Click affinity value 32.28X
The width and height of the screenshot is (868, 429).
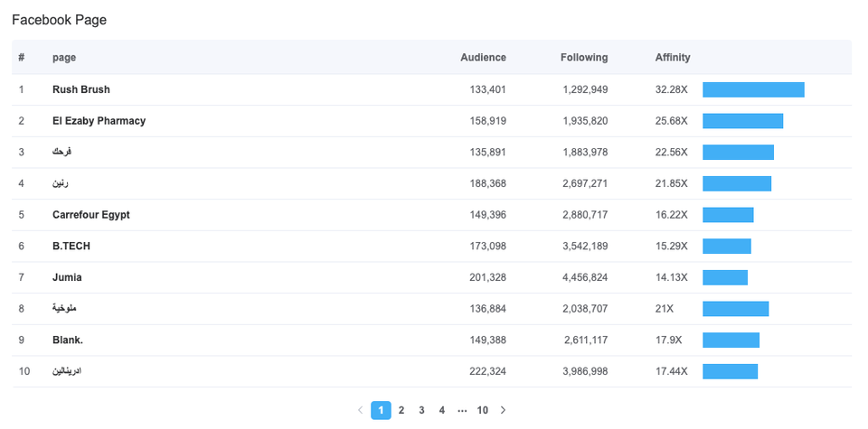point(672,89)
